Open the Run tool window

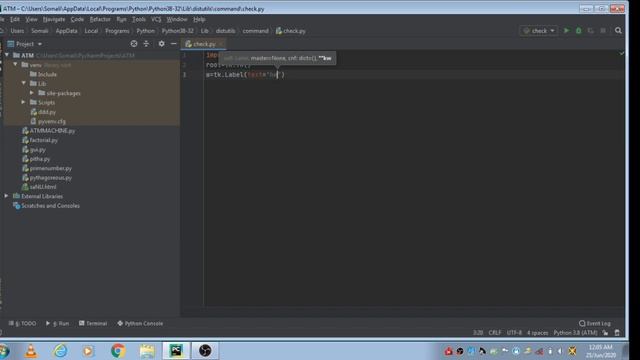pos(58,323)
